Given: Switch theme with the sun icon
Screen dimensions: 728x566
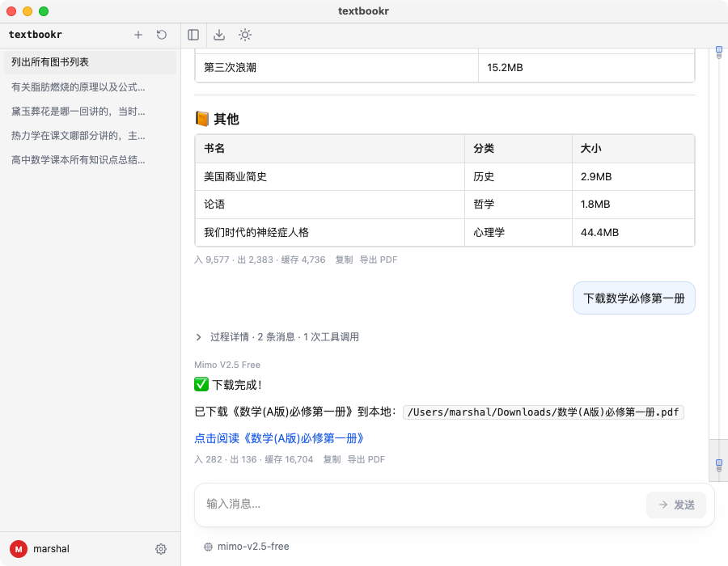Looking at the screenshot, I should (245, 35).
